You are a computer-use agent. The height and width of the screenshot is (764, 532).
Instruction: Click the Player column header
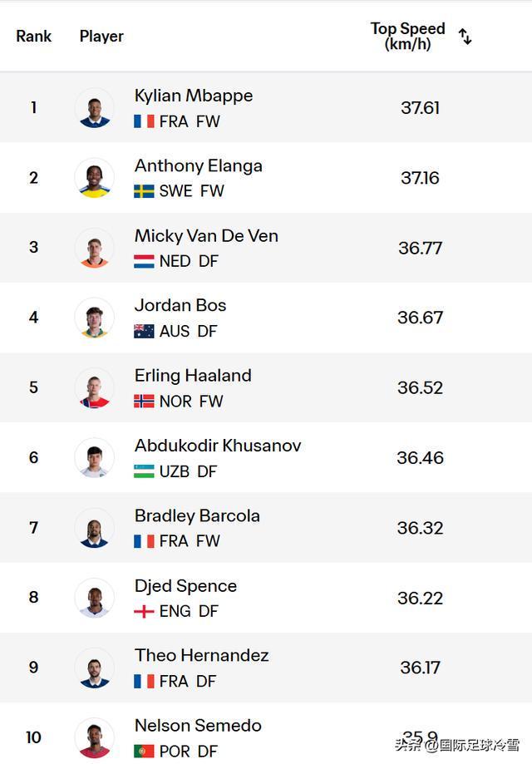[101, 36]
